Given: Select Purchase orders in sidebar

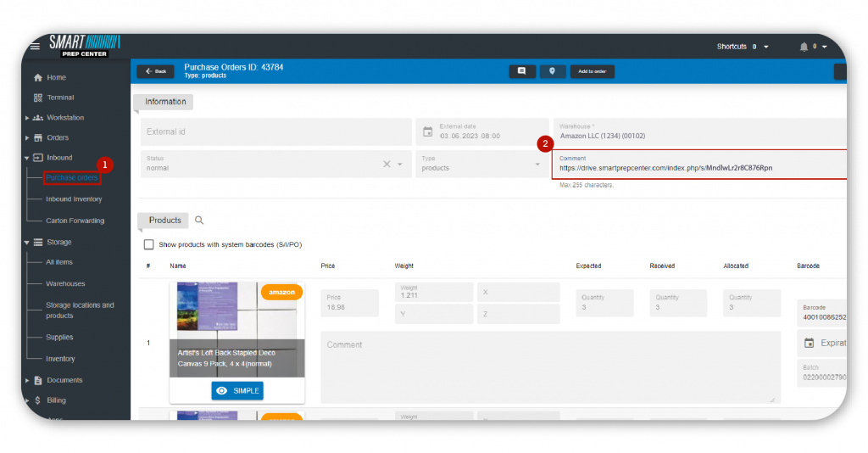Looking at the screenshot, I should point(72,178).
